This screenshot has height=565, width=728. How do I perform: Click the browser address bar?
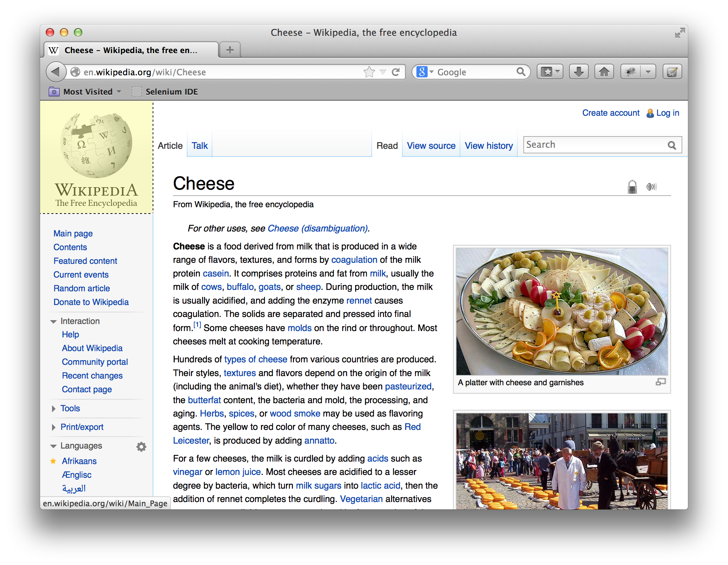(x=222, y=72)
